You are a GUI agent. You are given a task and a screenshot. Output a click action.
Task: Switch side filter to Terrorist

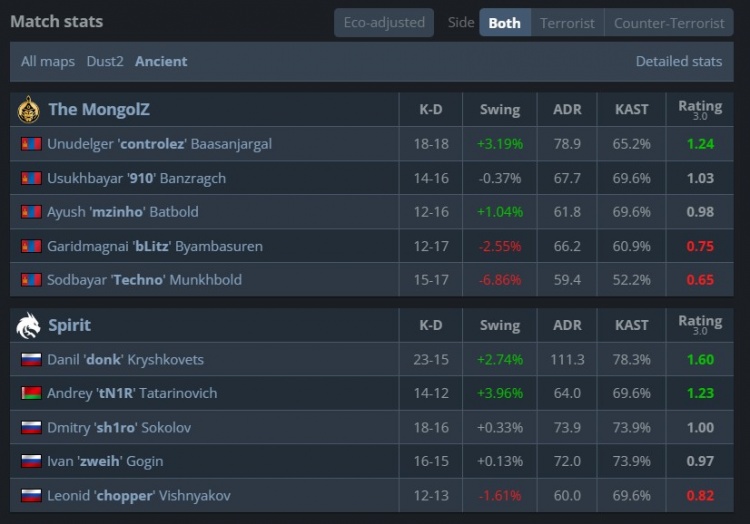[567, 22]
